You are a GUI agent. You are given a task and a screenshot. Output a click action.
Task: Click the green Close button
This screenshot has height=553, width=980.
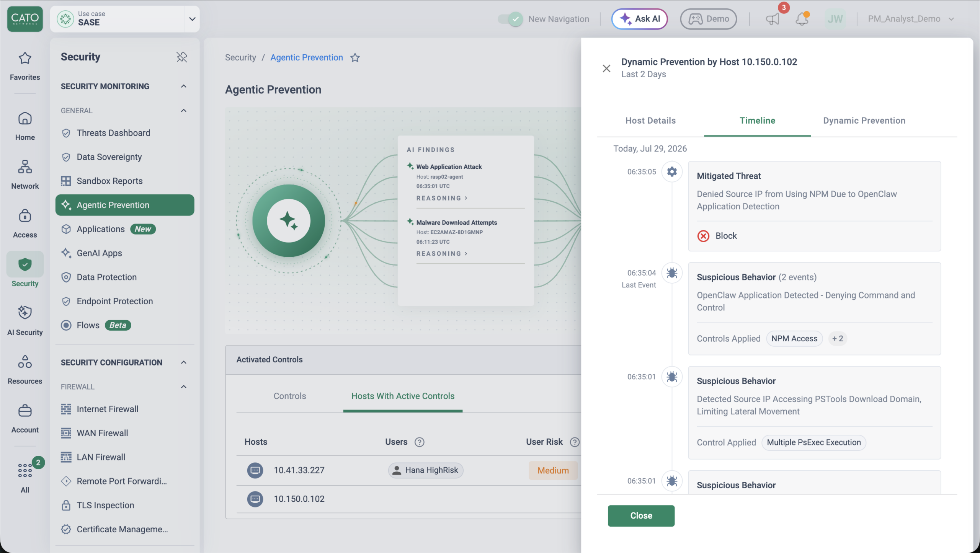pos(641,516)
